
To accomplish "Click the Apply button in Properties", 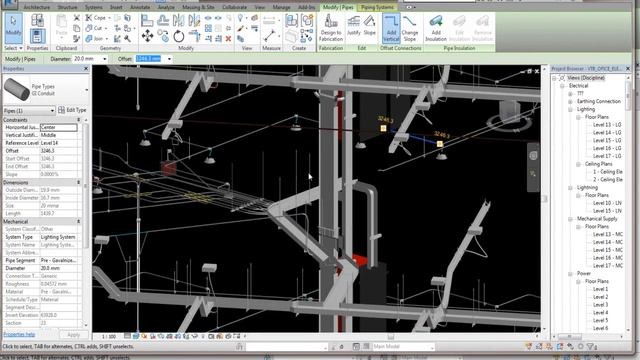I will coord(73,335).
